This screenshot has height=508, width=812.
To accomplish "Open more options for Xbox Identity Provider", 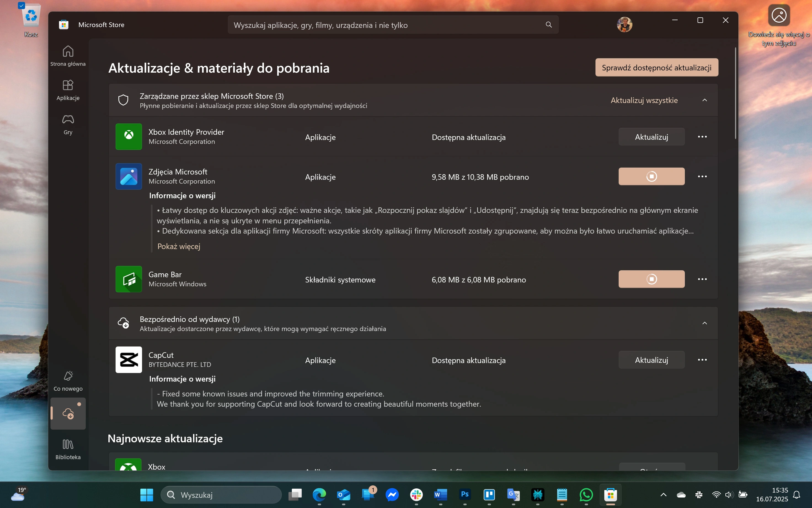I will pos(702,137).
